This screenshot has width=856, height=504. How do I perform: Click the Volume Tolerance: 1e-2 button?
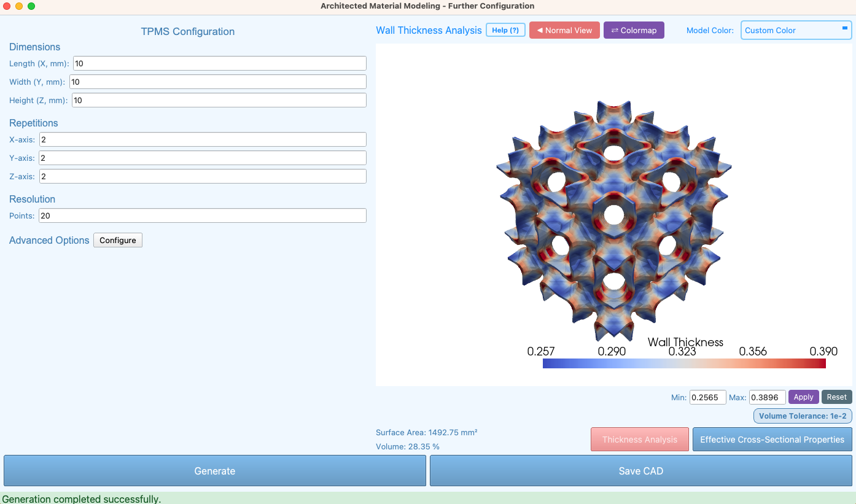click(803, 416)
